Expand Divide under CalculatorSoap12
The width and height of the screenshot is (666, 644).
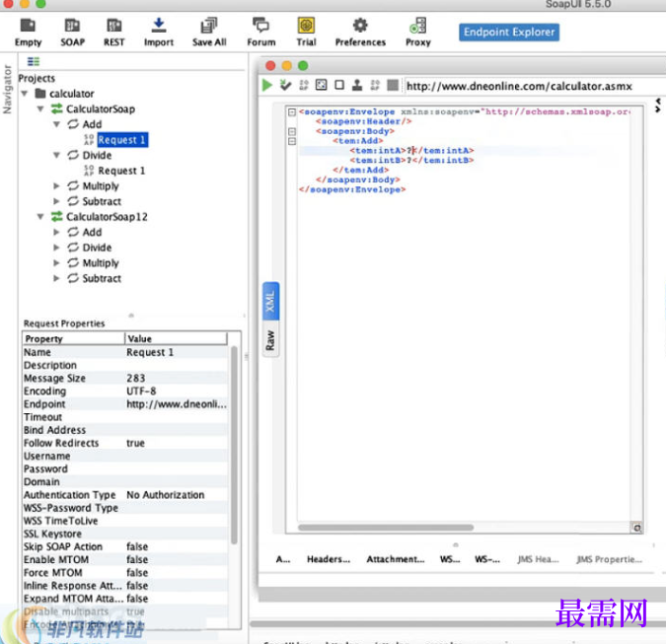(x=56, y=248)
